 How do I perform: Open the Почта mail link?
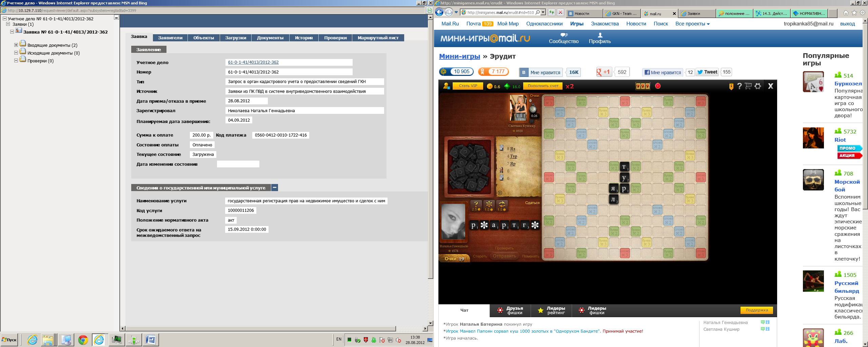[x=473, y=24]
